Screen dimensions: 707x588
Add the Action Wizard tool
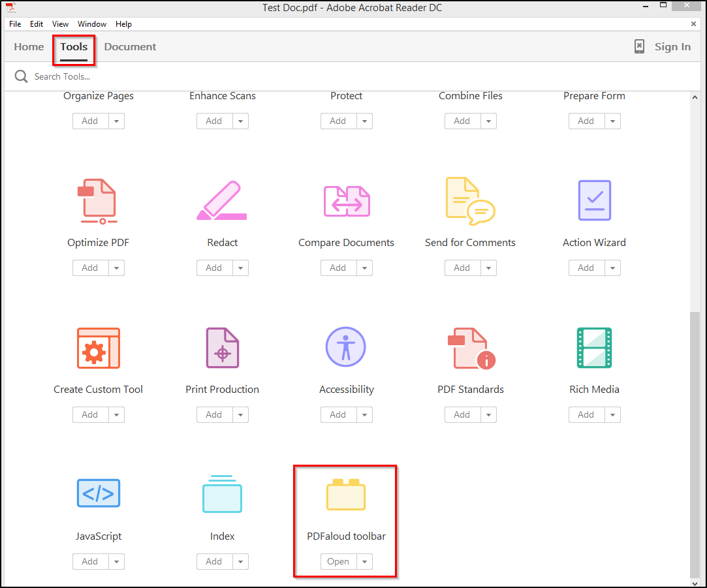pos(586,268)
